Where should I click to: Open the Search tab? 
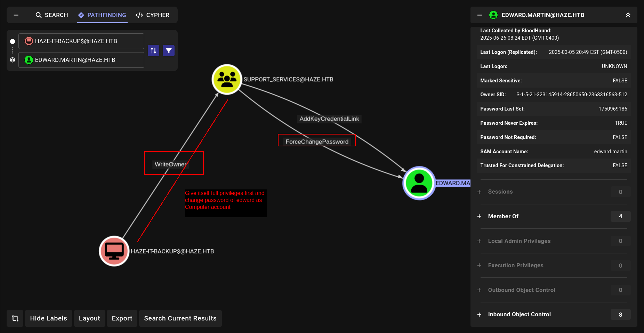tap(52, 15)
